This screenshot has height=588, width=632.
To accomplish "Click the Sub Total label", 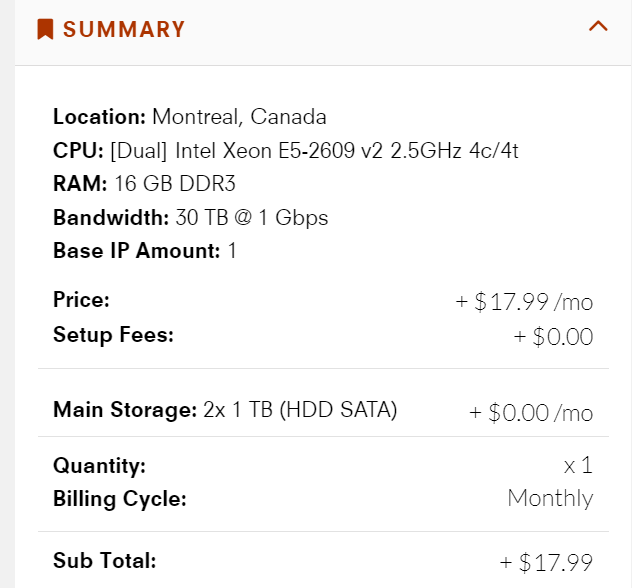I will [x=105, y=560].
